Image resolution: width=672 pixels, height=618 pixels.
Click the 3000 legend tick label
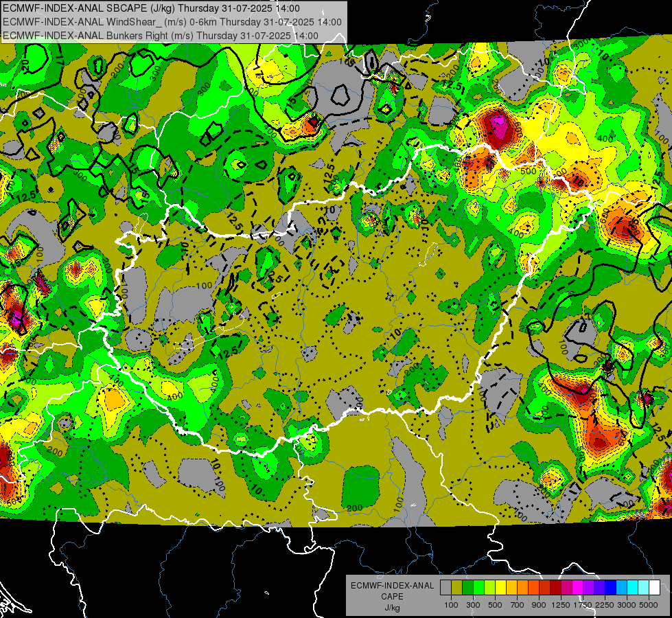(627, 605)
